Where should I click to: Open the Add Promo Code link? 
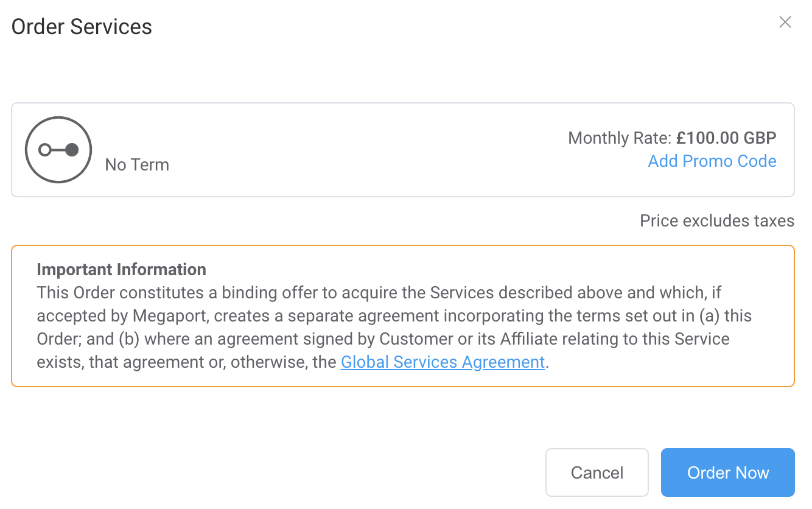712,161
